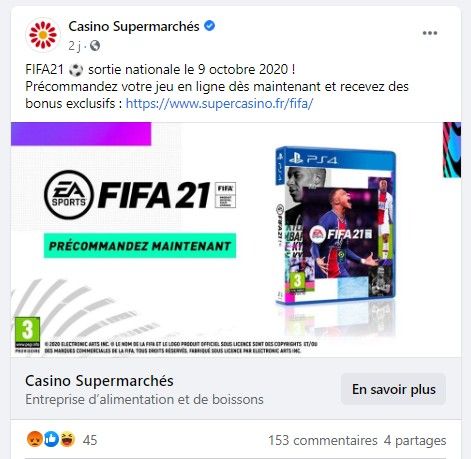This screenshot has width=471, height=459.
Task: Click the 4 partages share count
Action: [415, 440]
